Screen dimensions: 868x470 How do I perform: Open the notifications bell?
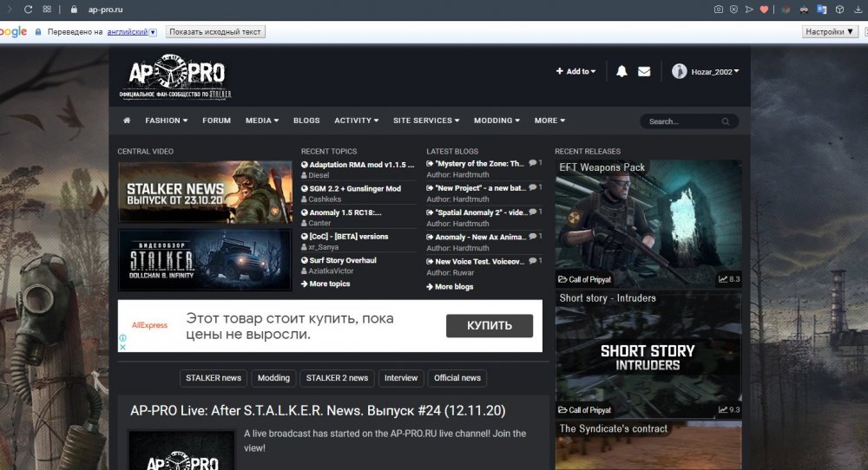[x=621, y=72]
